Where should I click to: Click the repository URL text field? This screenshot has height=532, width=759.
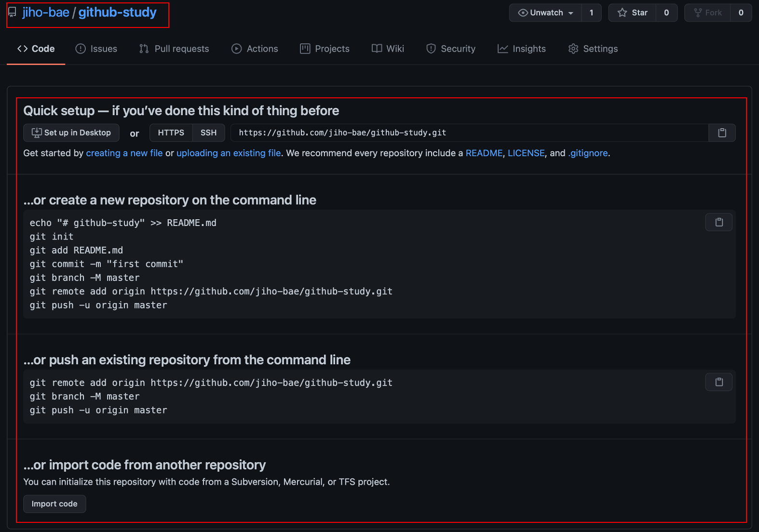(470, 133)
